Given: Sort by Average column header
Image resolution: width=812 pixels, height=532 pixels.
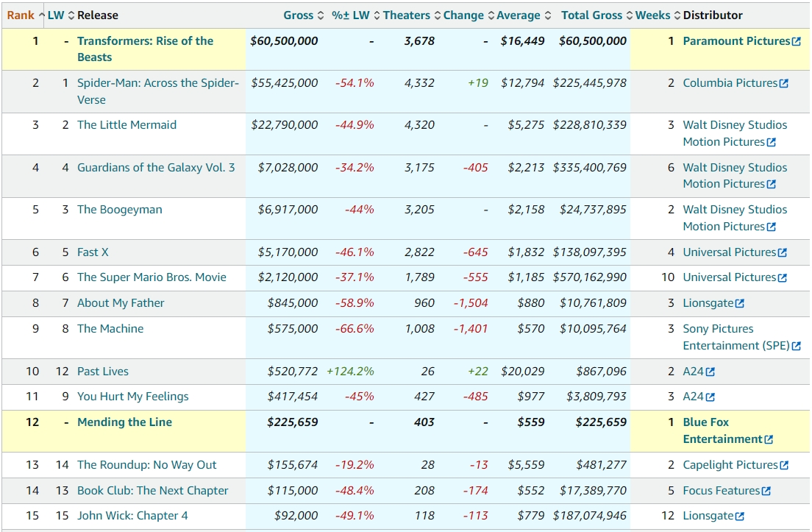Looking at the screenshot, I should point(524,15).
